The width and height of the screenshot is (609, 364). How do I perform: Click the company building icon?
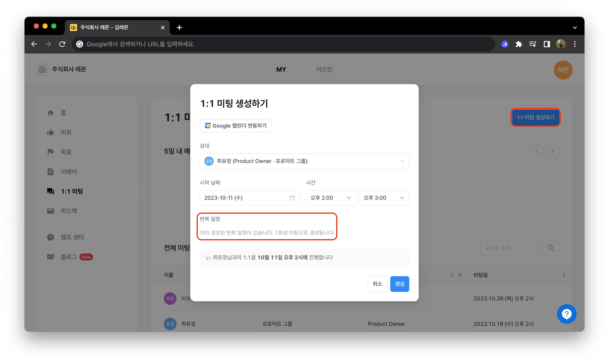click(43, 69)
